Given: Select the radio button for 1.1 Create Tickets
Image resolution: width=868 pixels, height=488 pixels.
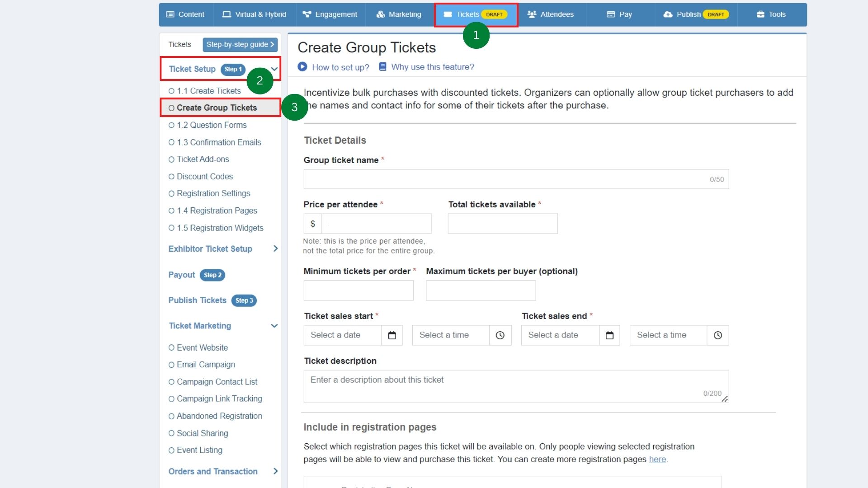Looking at the screenshot, I should [171, 90].
